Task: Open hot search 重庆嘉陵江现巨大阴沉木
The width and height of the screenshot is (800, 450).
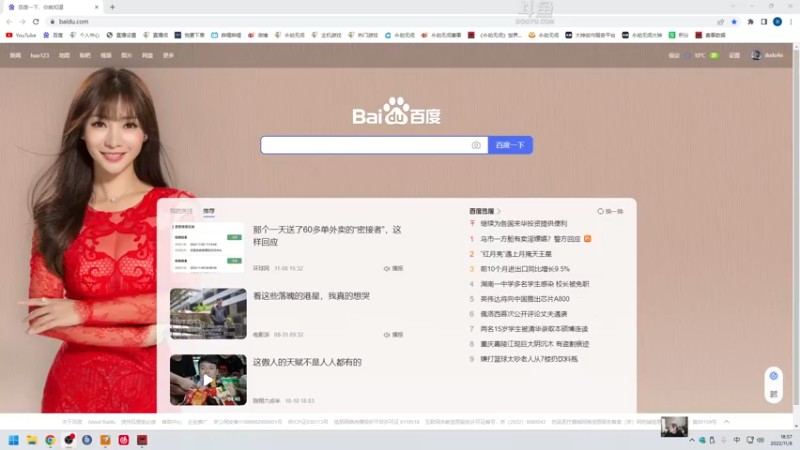Action: pyautogui.click(x=535, y=344)
